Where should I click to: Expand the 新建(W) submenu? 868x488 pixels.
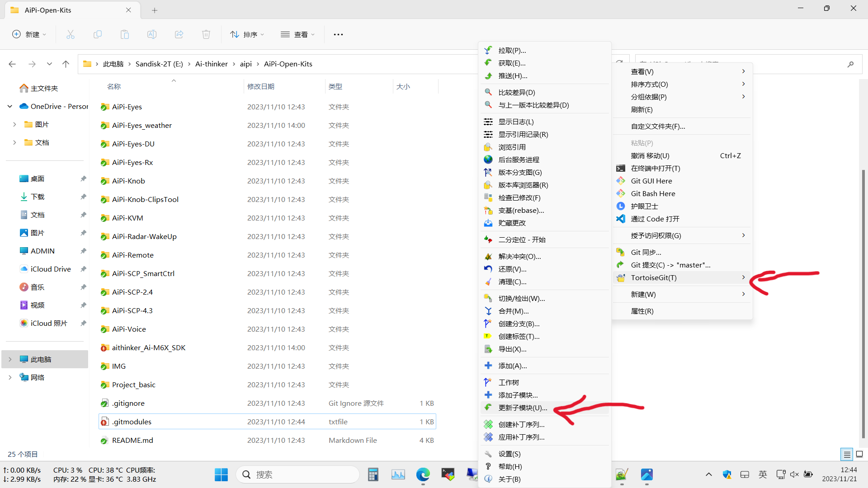[x=682, y=294]
